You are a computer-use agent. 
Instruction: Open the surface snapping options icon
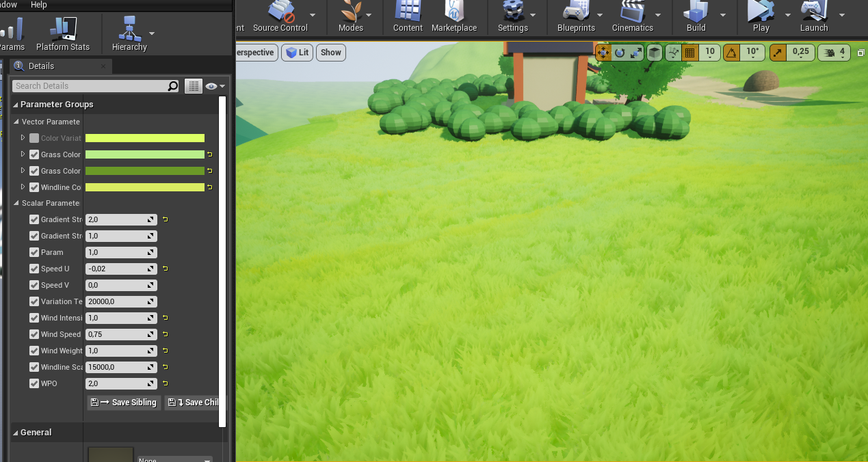click(673, 52)
